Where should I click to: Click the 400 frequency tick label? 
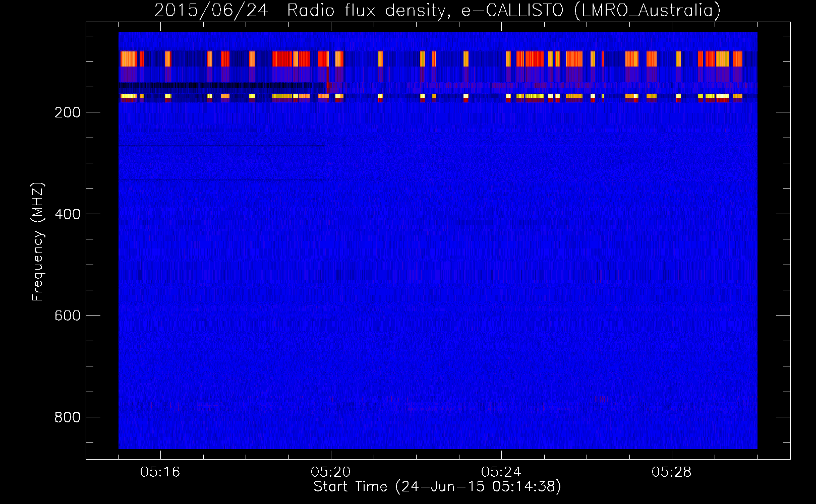[67, 214]
